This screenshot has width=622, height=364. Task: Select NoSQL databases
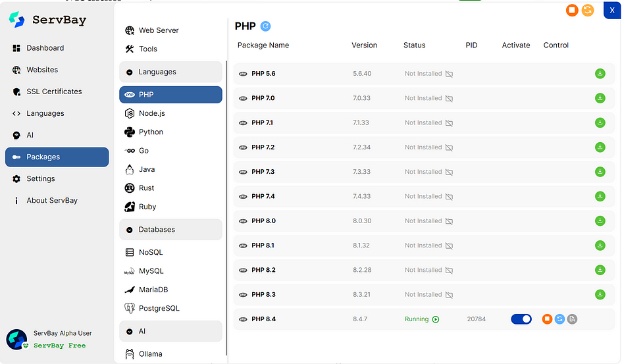pos(170,252)
